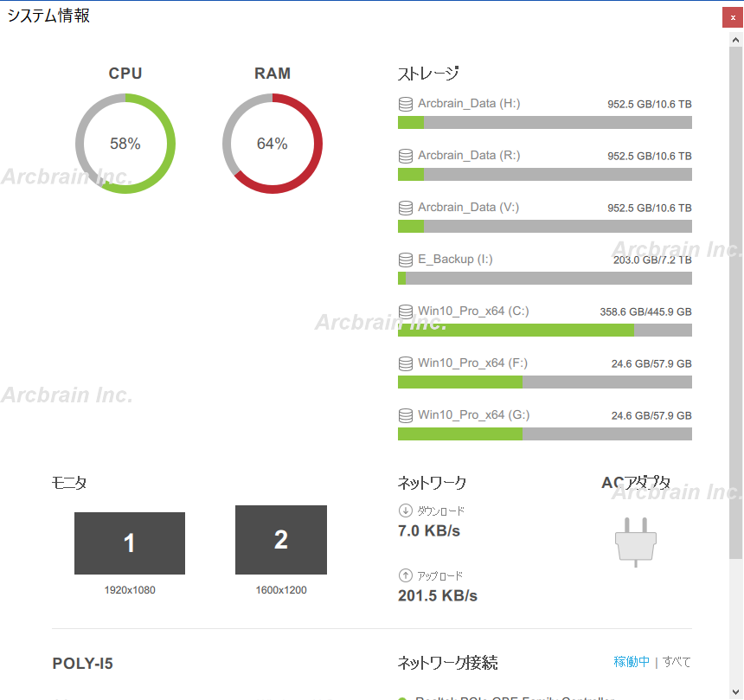
Task: Click the AC adapter plug icon
Action: click(636, 542)
